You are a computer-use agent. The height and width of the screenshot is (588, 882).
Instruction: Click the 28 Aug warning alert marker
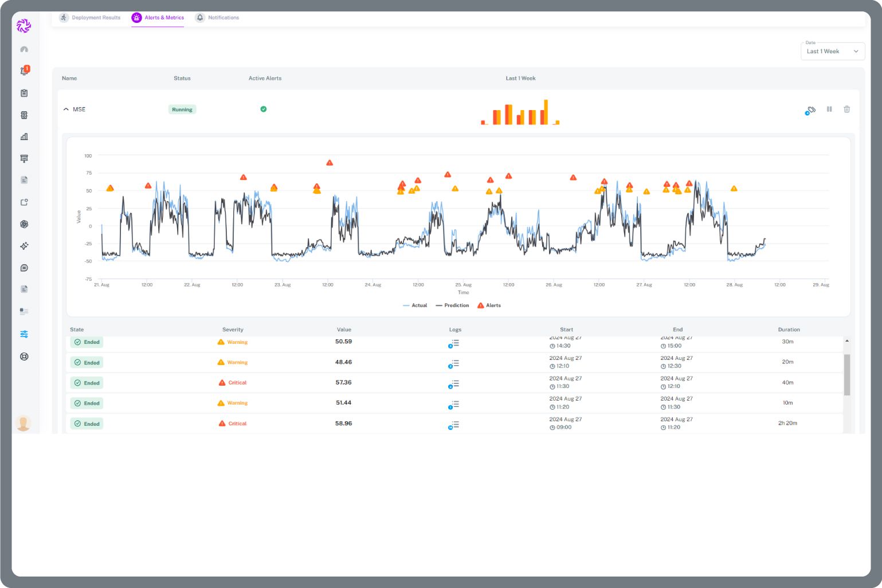click(x=734, y=188)
